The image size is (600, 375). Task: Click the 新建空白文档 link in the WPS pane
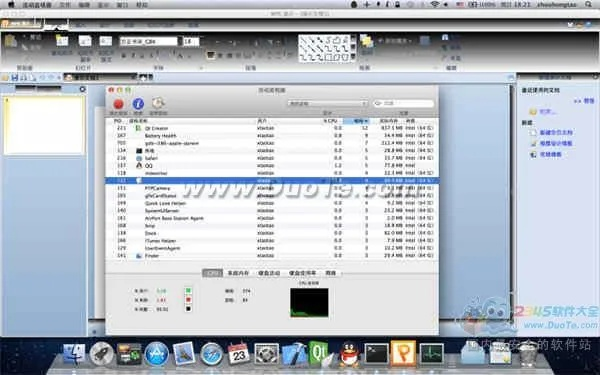click(556, 132)
